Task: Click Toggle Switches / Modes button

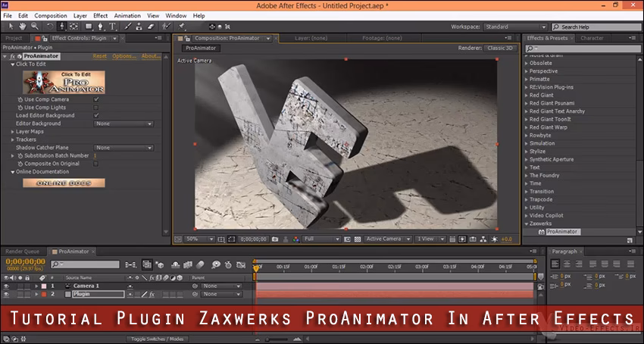Action: [158, 339]
